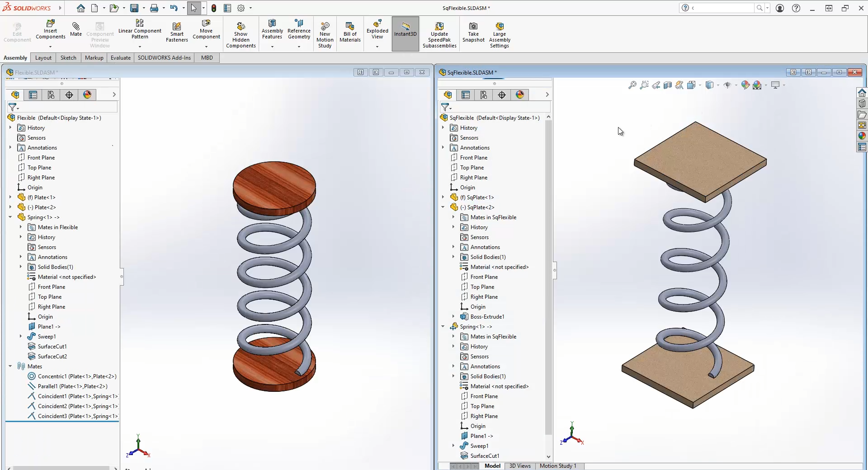Image resolution: width=868 pixels, height=470 pixels.
Task: Collapse (-) SqPlate<2> in the SqFlexible tree
Action: [443, 207]
